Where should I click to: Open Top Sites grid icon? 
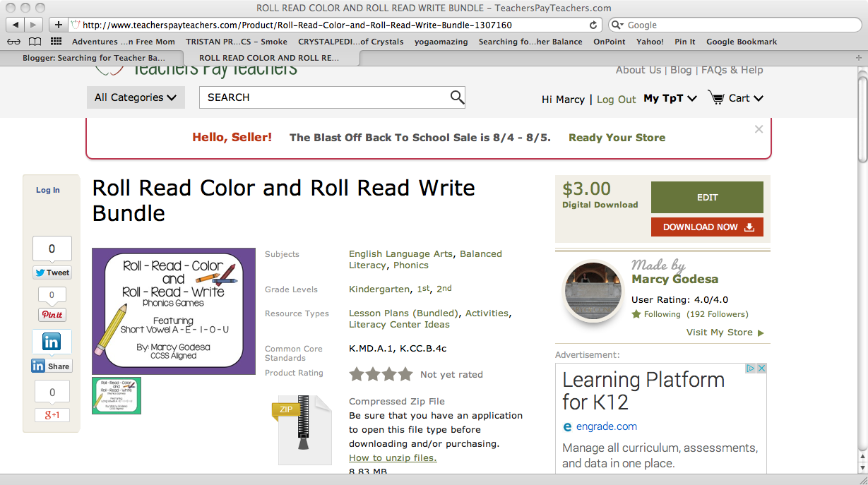coord(56,42)
